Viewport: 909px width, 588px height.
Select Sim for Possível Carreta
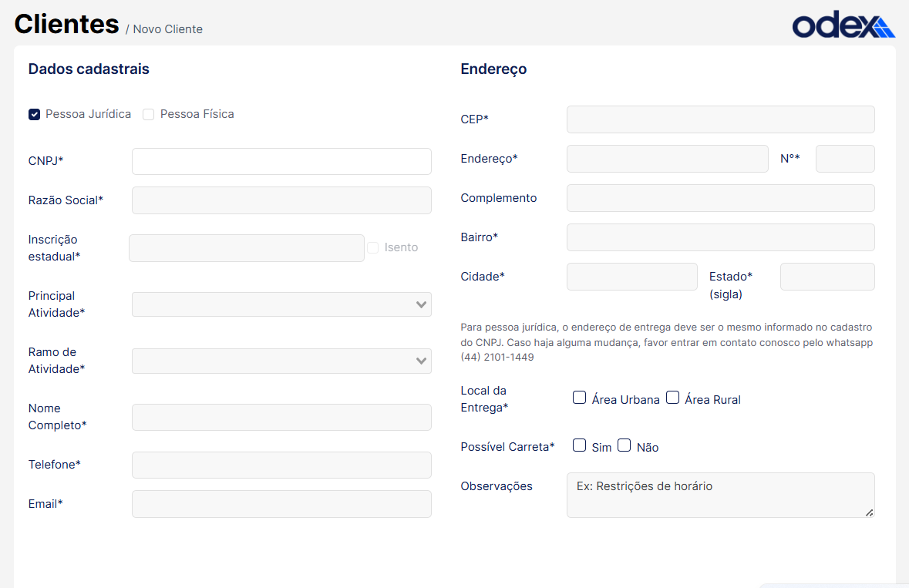pos(579,445)
